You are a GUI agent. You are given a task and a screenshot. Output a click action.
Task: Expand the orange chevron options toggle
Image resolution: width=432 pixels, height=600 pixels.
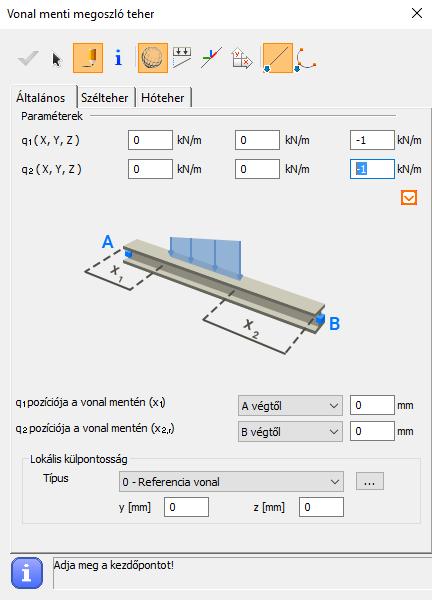pos(409,198)
